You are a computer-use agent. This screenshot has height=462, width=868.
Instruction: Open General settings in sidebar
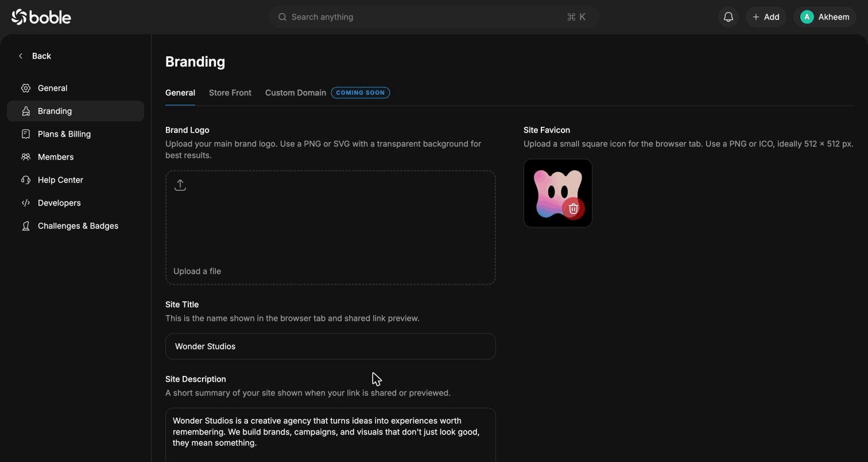coord(75,88)
